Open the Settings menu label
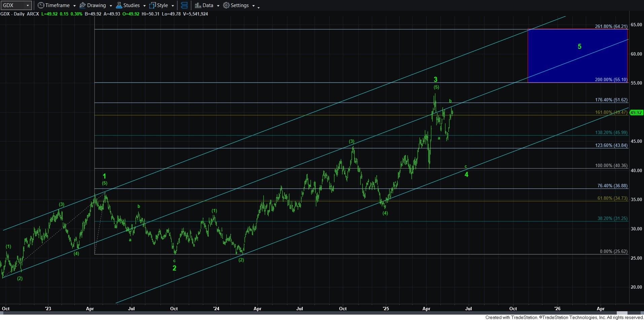Image resolution: width=644 pixels, height=320 pixels. 240,5
